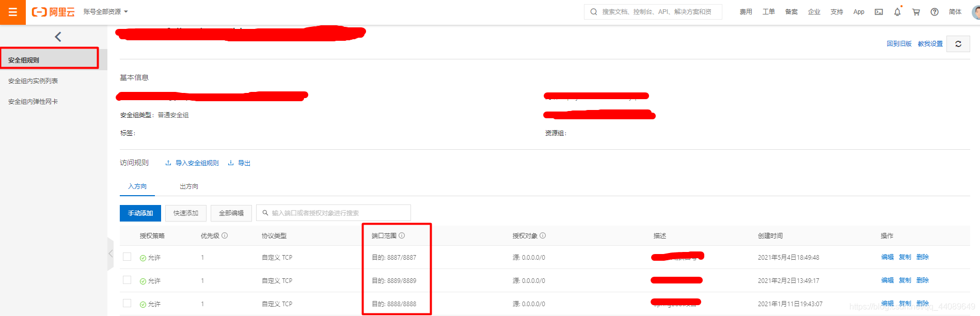Screen dimensions: 980x316
Task: Open 安全组内实例列表 in sidebar
Action: (33, 81)
